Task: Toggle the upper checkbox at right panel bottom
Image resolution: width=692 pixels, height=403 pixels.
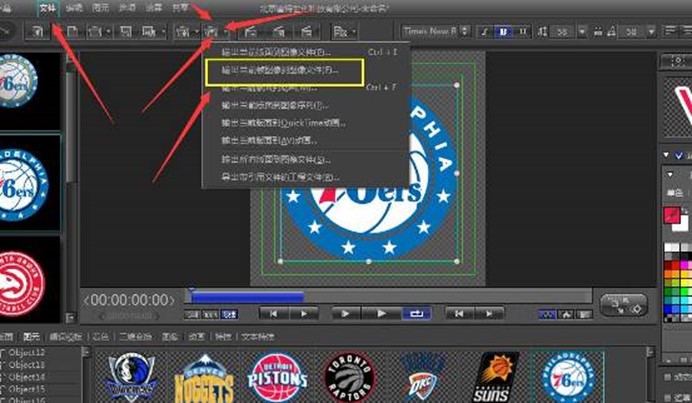Action: (x=668, y=377)
